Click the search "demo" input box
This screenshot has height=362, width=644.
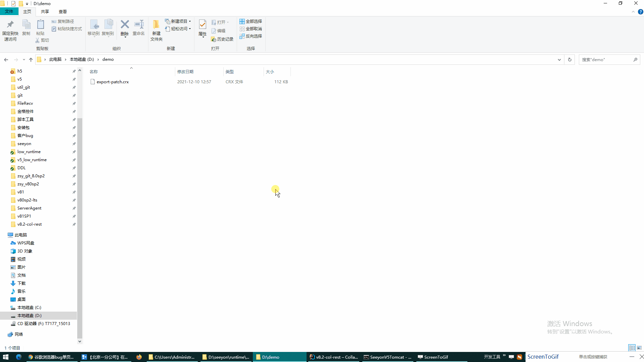click(x=606, y=59)
